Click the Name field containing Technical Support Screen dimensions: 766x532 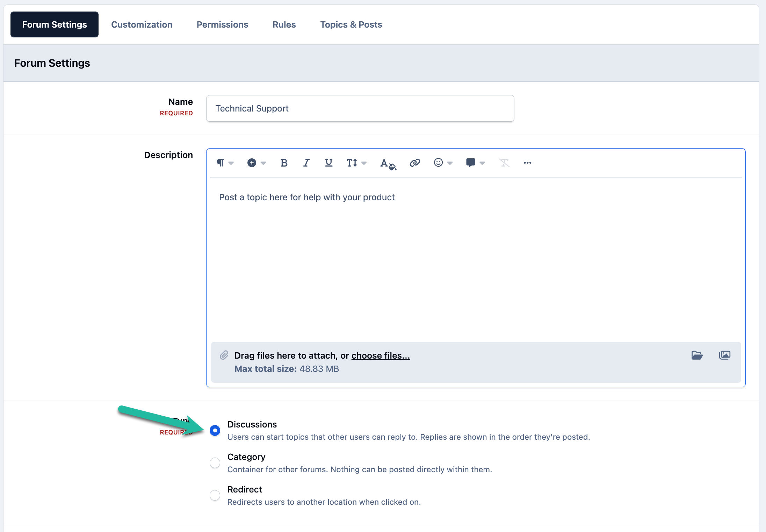pos(360,108)
